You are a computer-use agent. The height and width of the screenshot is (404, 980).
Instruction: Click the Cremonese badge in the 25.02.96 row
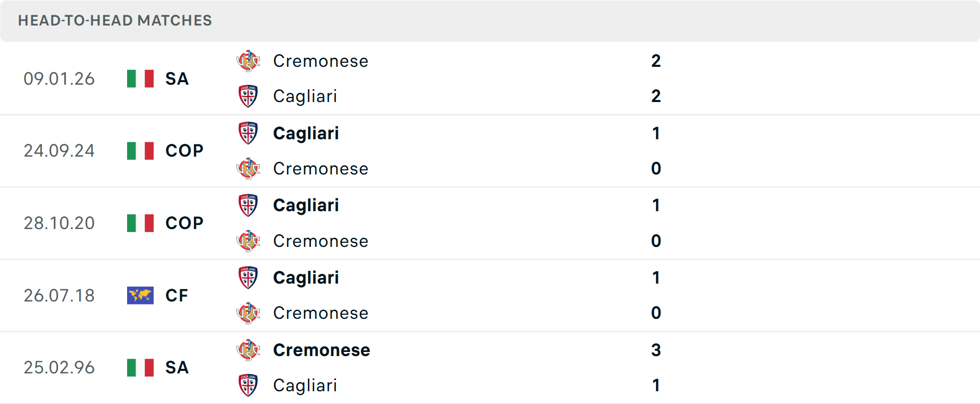pyautogui.click(x=249, y=350)
